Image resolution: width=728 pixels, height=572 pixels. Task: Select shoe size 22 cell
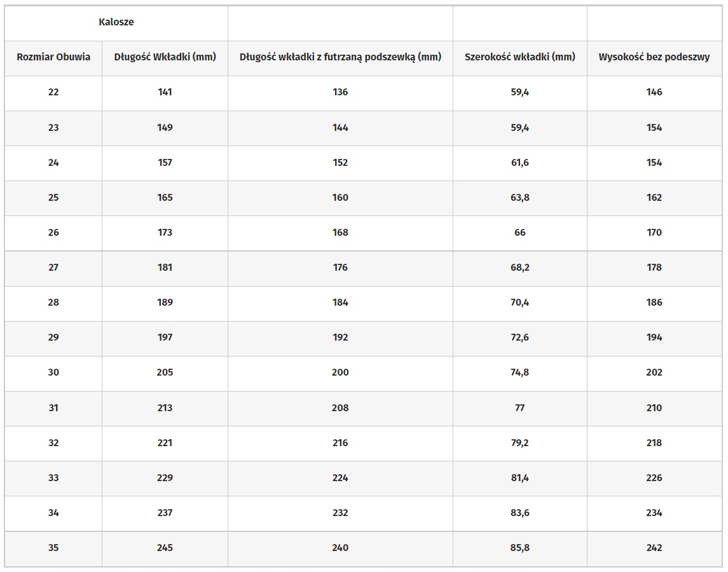pyautogui.click(x=53, y=92)
